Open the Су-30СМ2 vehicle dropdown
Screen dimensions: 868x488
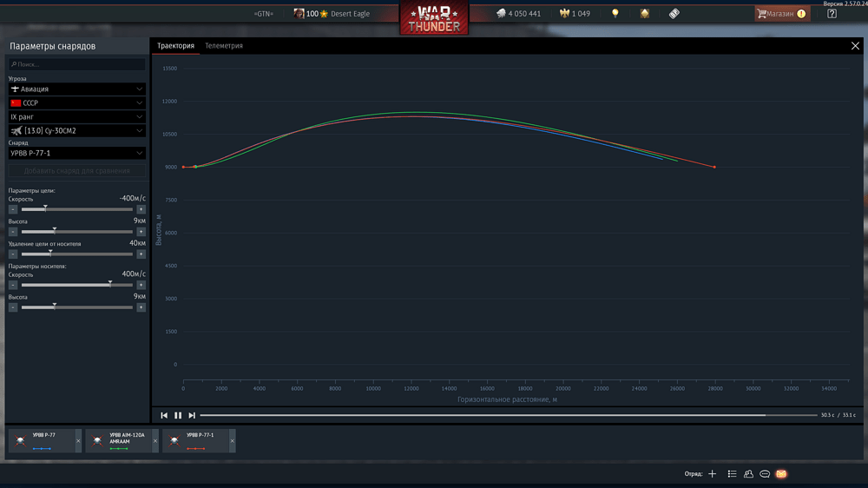77,131
